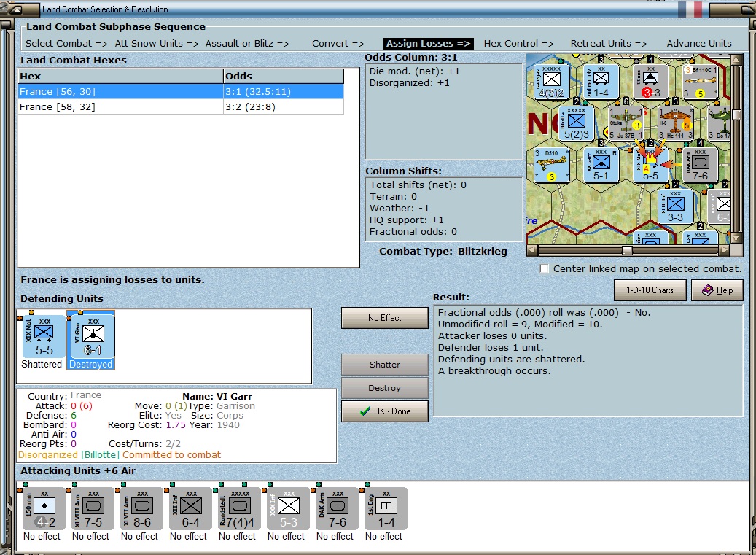Click the D510 aircraft counter on map
This screenshot has width=756, height=555.
(x=551, y=165)
